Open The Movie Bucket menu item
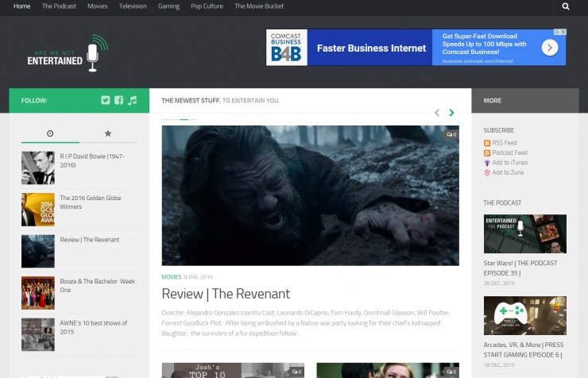 coord(259,6)
